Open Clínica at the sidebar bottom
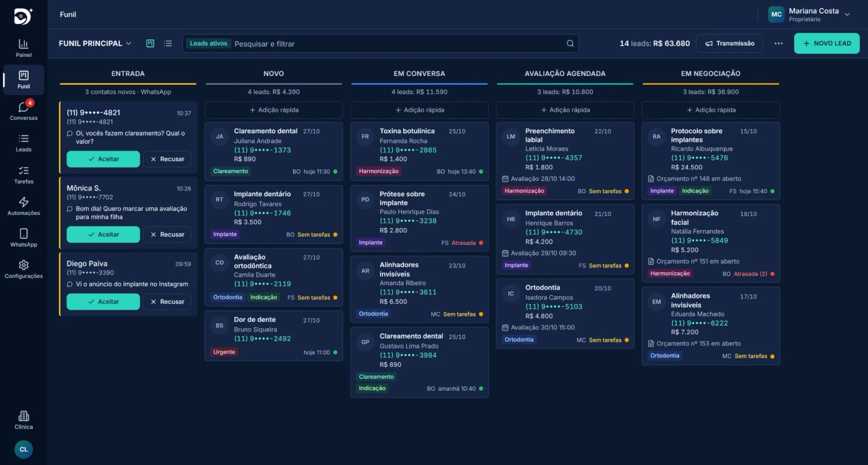The width and height of the screenshot is (868, 465). (23, 420)
